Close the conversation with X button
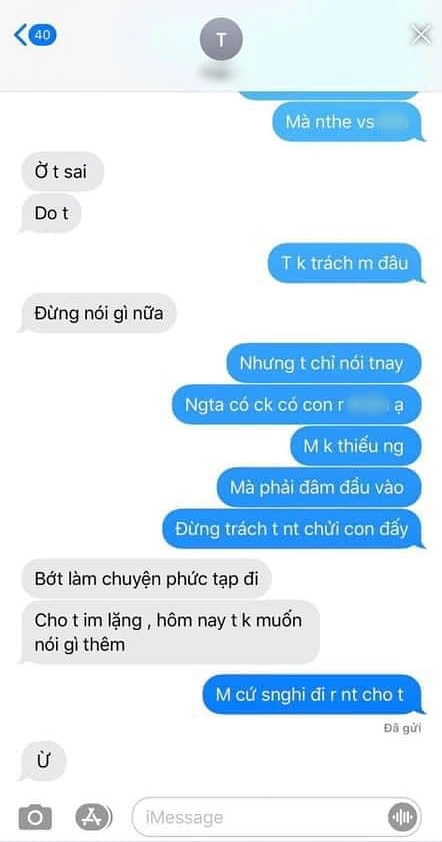 (x=421, y=35)
